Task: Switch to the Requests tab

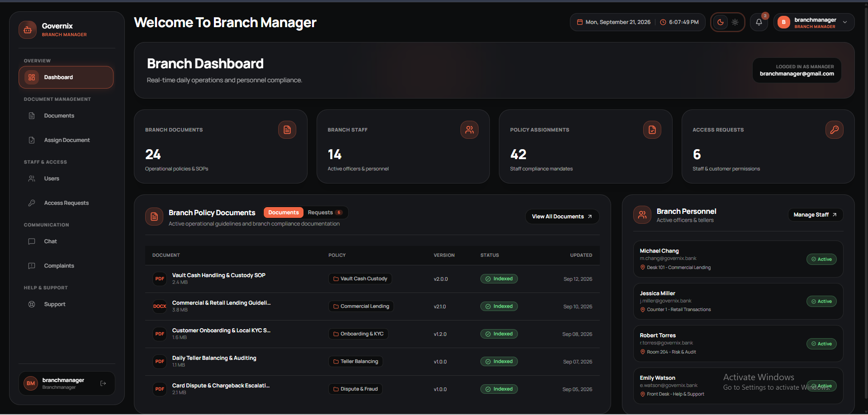Action: point(325,212)
